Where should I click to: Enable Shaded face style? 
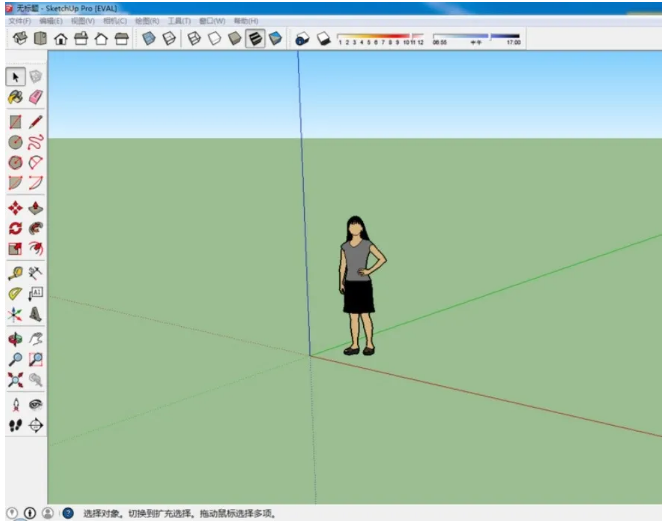coord(235,39)
